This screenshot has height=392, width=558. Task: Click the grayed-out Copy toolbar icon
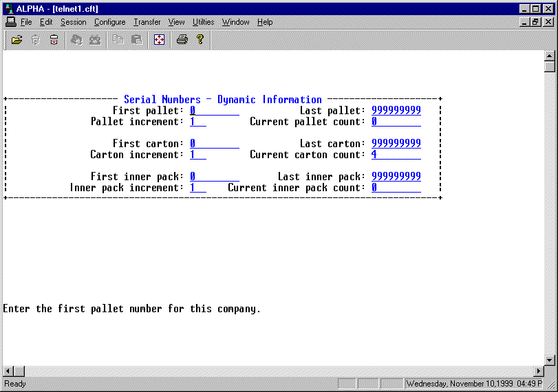118,40
